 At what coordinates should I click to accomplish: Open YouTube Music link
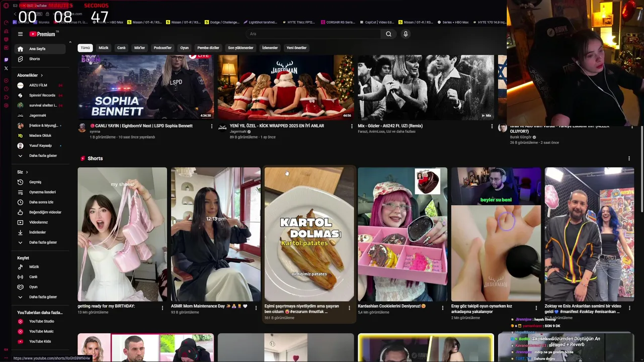[40, 331]
